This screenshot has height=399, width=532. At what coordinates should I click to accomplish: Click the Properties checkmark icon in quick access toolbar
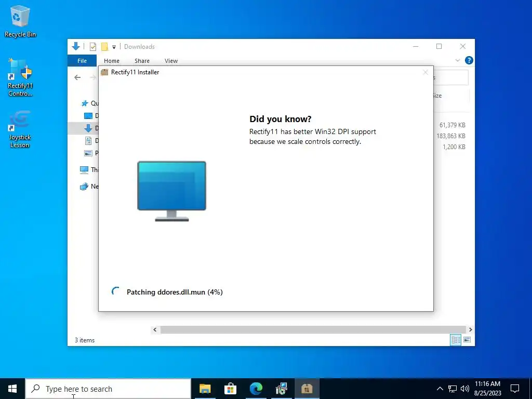point(92,47)
